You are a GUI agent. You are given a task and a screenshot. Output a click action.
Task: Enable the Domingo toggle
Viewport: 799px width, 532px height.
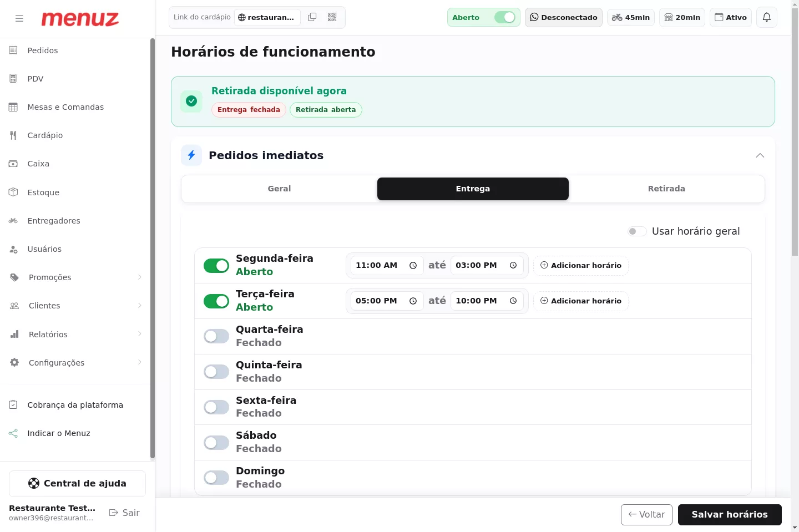click(x=216, y=478)
